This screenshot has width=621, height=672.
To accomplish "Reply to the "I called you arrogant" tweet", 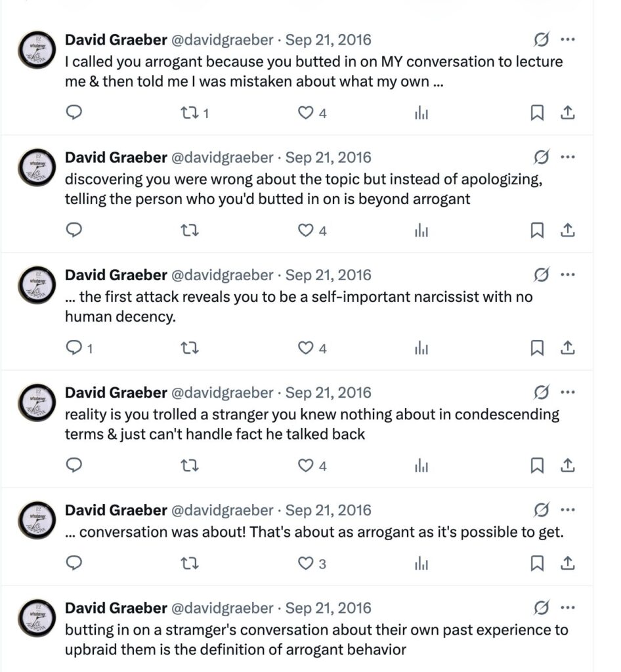I will tap(74, 113).
